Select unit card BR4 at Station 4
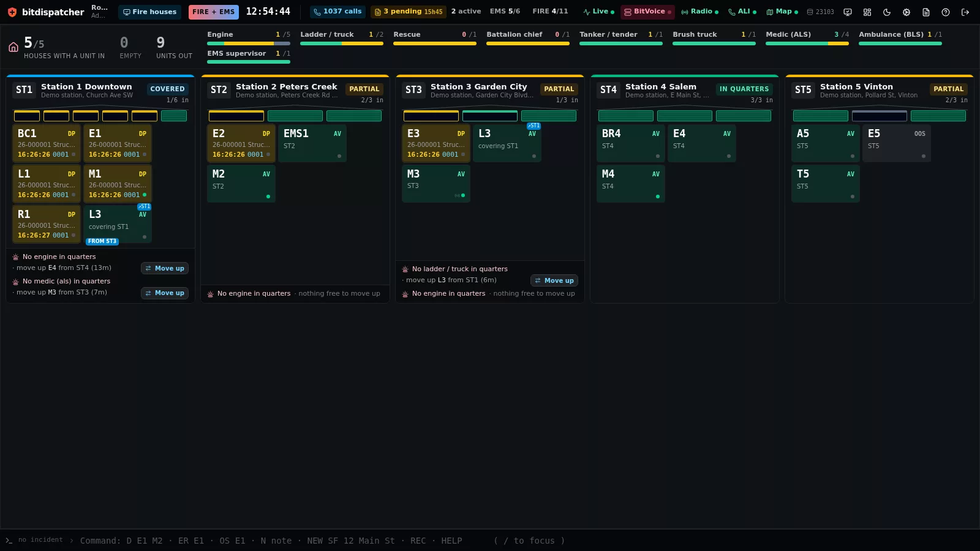Viewport: 980px width, 551px height. (x=631, y=143)
